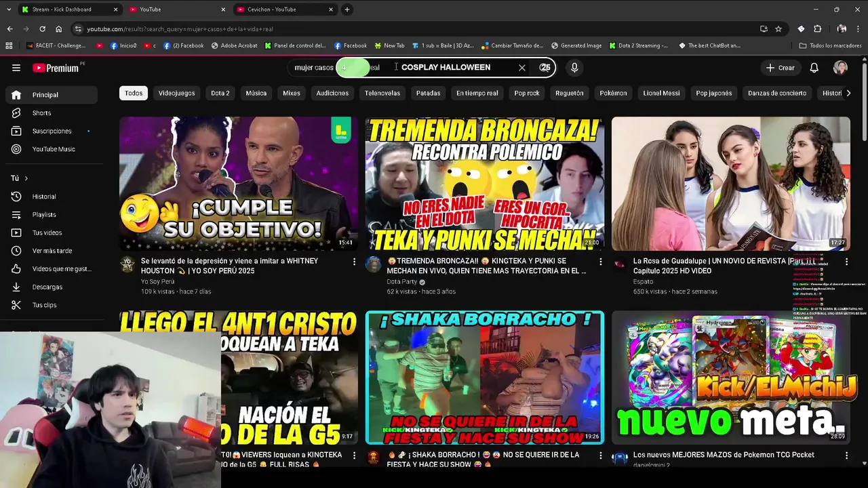Open YouTube Music in sidebar
This screenshot has width=868, height=488.
tap(52, 149)
